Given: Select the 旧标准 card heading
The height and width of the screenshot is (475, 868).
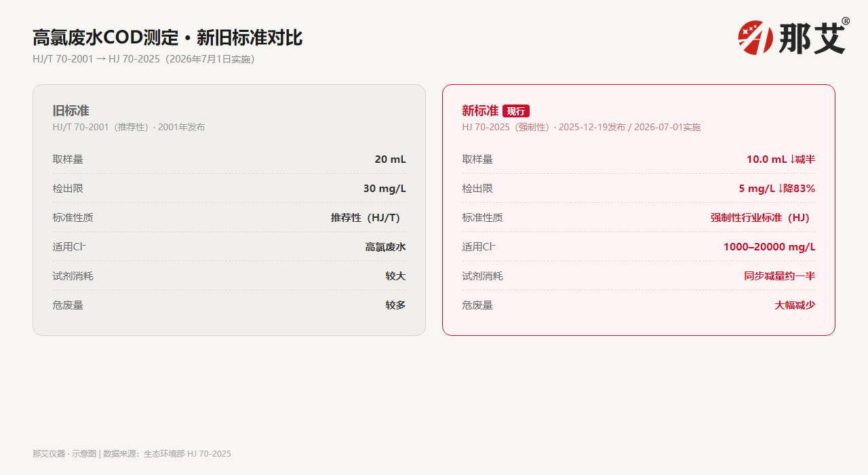Looking at the screenshot, I should pyautogui.click(x=71, y=111).
